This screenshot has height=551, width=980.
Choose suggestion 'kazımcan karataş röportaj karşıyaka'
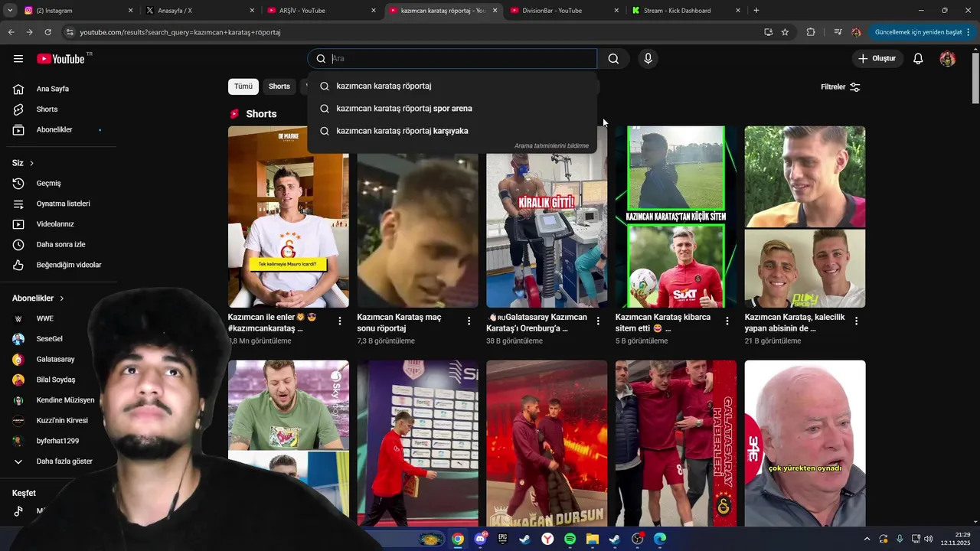point(452,131)
